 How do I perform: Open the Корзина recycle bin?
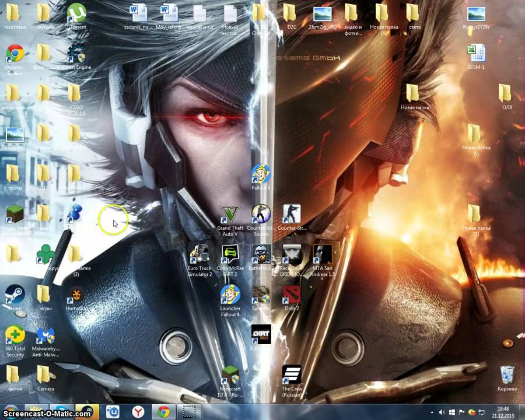click(507, 379)
